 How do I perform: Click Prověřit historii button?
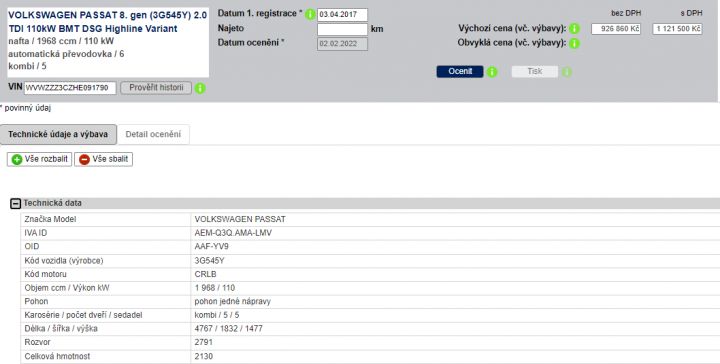pos(156,88)
